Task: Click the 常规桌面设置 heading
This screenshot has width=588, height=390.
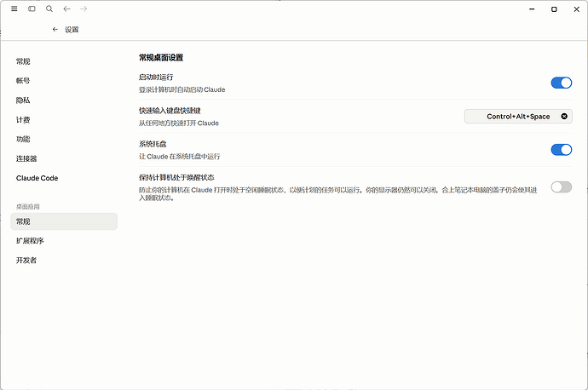Action: pyautogui.click(x=161, y=58)
